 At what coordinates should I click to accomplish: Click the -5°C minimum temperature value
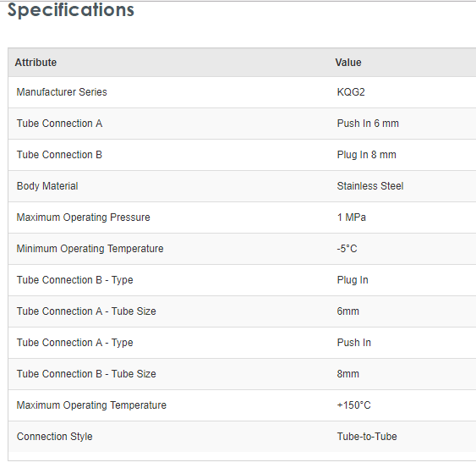347,248
